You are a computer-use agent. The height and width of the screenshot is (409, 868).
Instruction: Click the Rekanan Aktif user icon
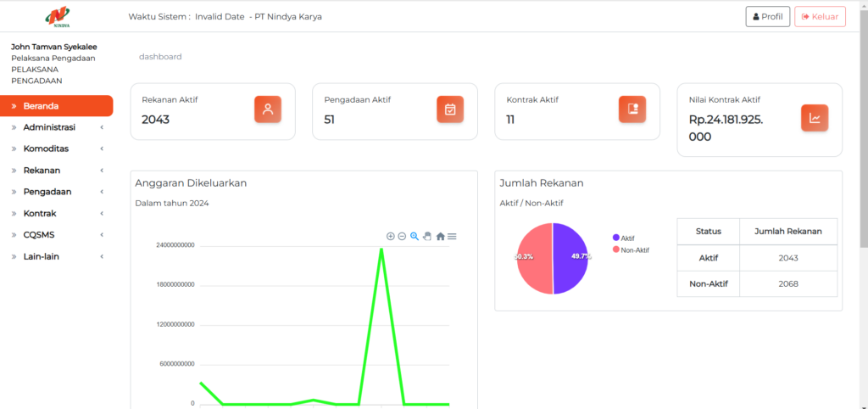click(268, 109)
